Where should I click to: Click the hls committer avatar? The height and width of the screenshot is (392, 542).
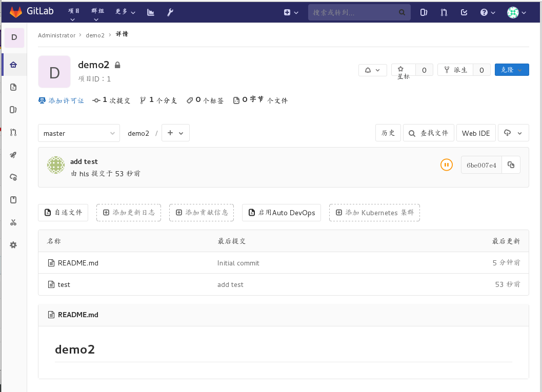[56, 165]
